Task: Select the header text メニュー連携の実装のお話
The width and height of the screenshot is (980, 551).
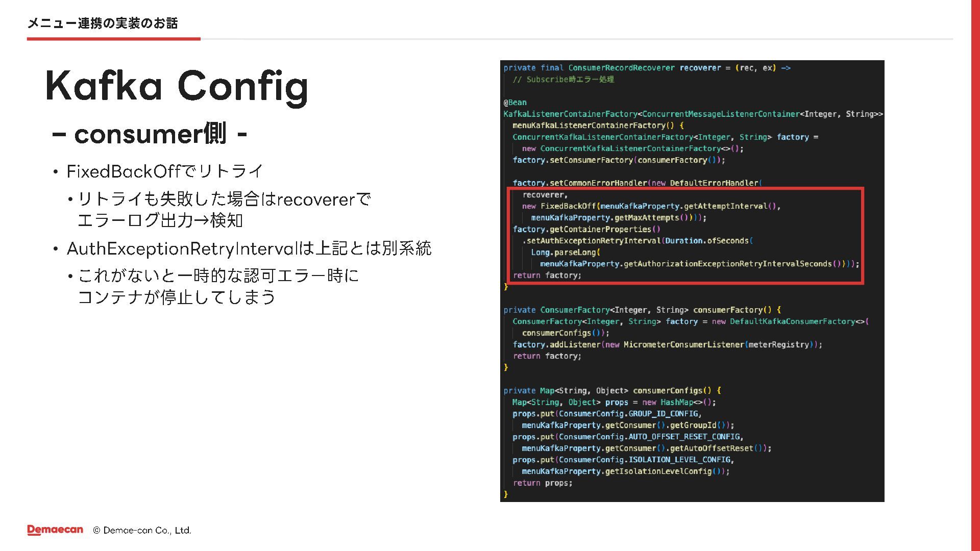Action: point(103,23)
